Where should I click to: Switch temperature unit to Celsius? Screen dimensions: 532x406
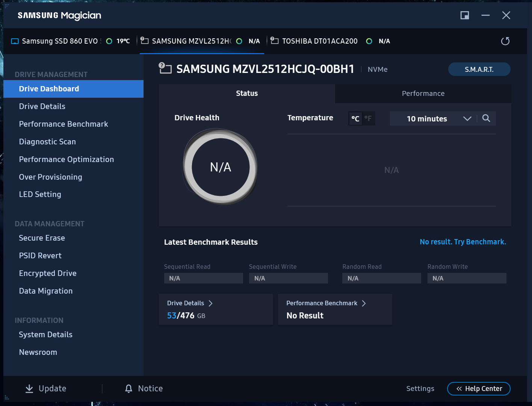(x=355, y=119)
